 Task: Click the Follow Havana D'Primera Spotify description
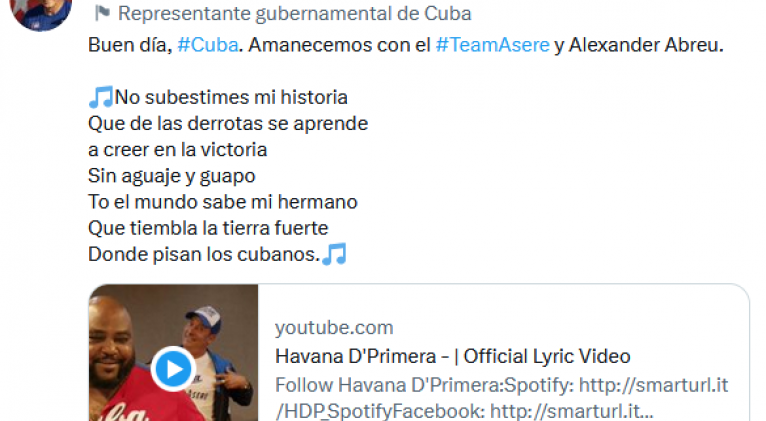(x=502, y=398)
